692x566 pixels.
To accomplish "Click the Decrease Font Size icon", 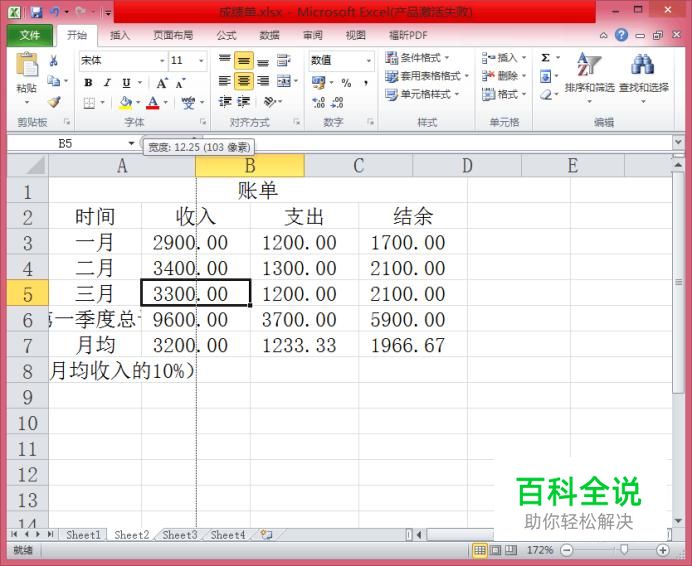I will point(180,83).
